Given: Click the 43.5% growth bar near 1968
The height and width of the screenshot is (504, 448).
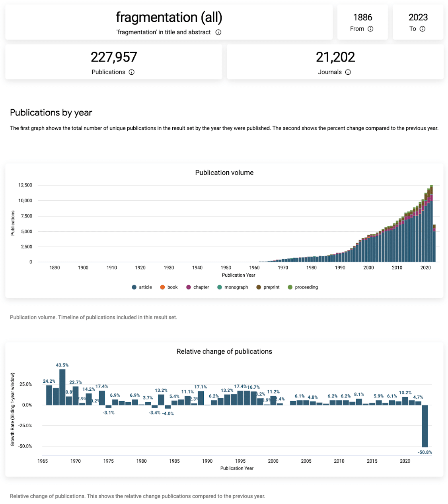Looking at the screenshot, I should (62, 388).
